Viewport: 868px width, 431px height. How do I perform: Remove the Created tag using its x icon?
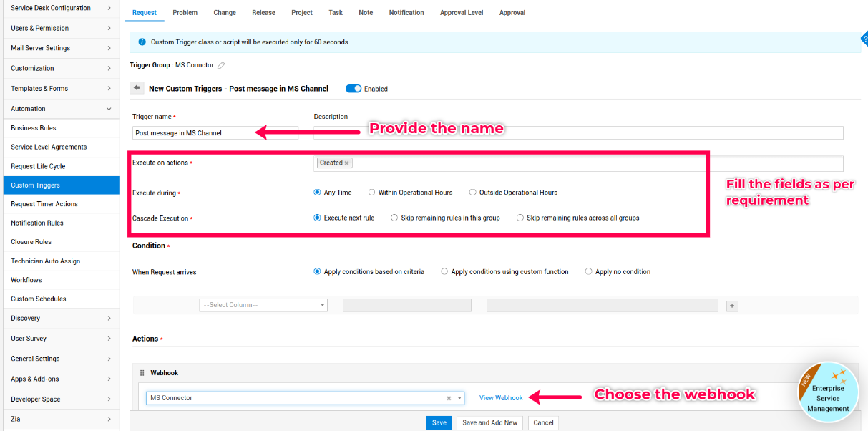pyautogui.click(x=347, y=163)
